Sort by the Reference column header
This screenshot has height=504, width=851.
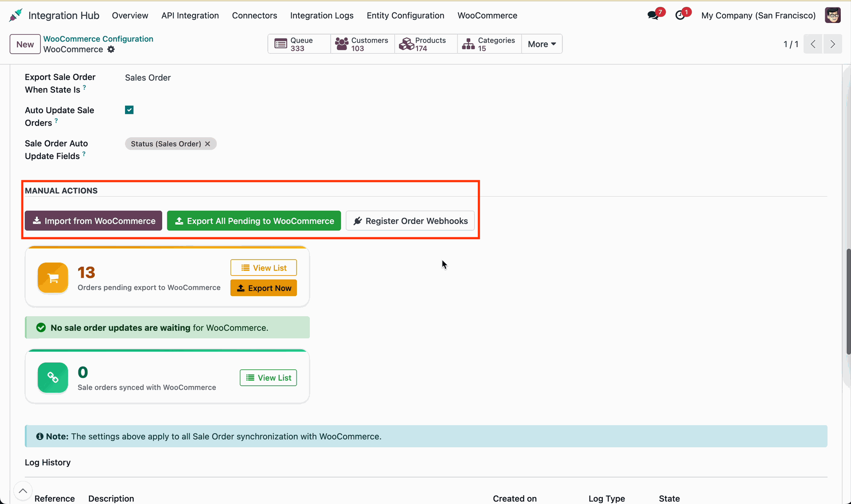click(x=55, y=498)
